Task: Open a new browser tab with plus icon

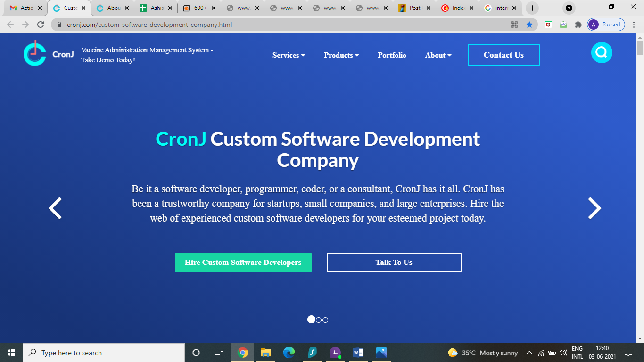Action: (x=532, y=8)
